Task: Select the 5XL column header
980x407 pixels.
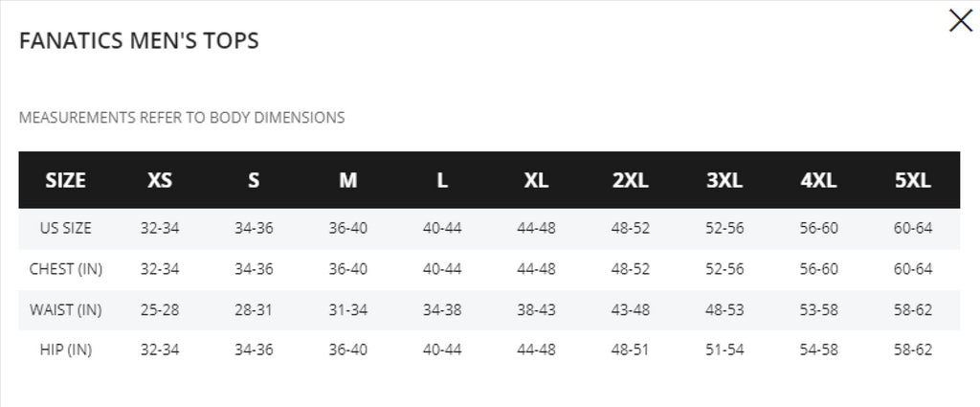Action: [912, 181]
